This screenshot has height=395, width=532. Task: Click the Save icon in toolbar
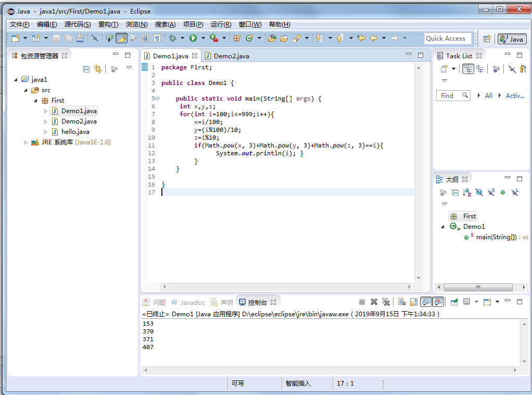pyautogui.click(x=56, y=38)
